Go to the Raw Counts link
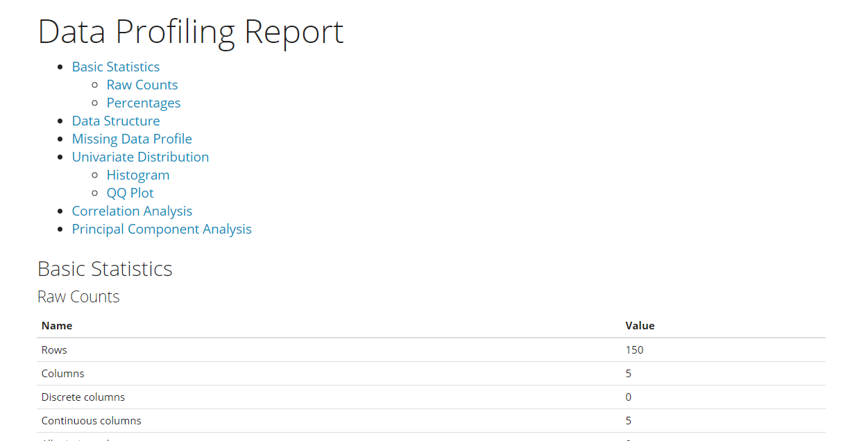The width and height of the screenshot is (868, 441). coord(142,85)
